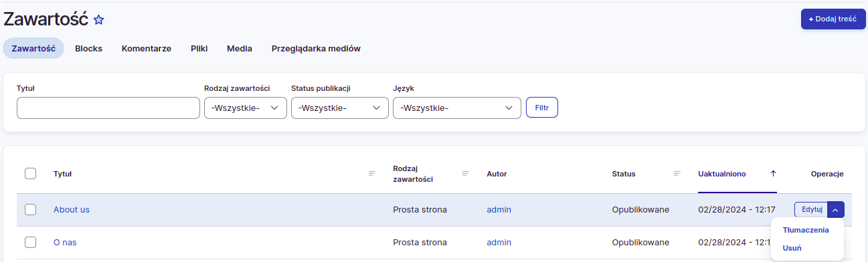Click the About us row's update date
This screenshot has width=868, height=262.
[x=737, y=209]
